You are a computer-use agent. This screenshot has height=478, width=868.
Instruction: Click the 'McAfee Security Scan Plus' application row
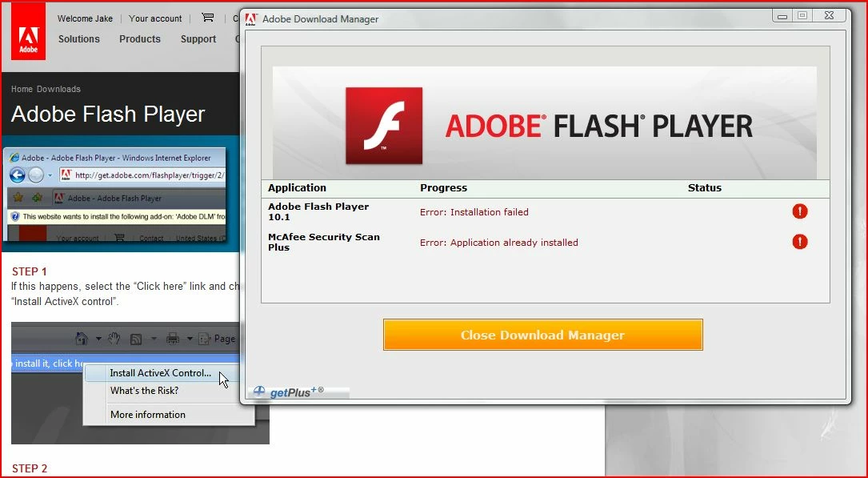coord(546,242)
